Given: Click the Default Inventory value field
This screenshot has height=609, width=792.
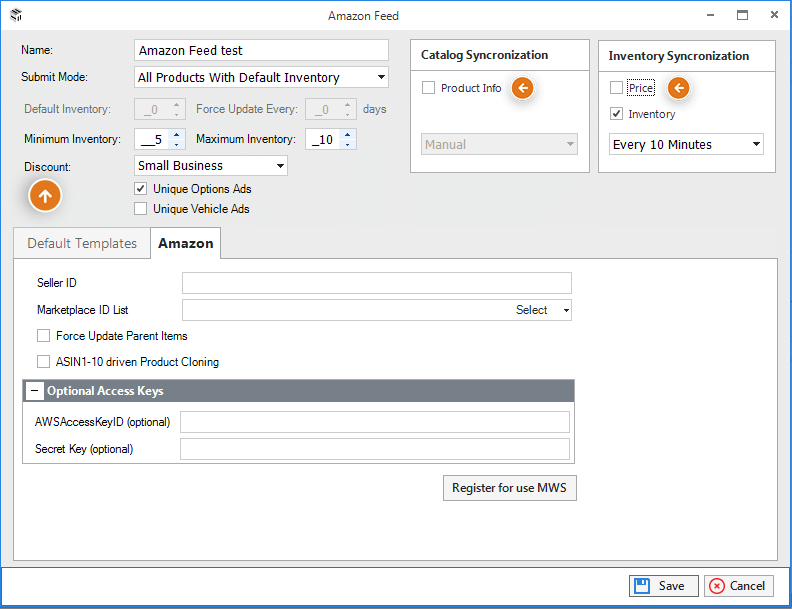Looking at the screenshot, I should tap(153, 109).
